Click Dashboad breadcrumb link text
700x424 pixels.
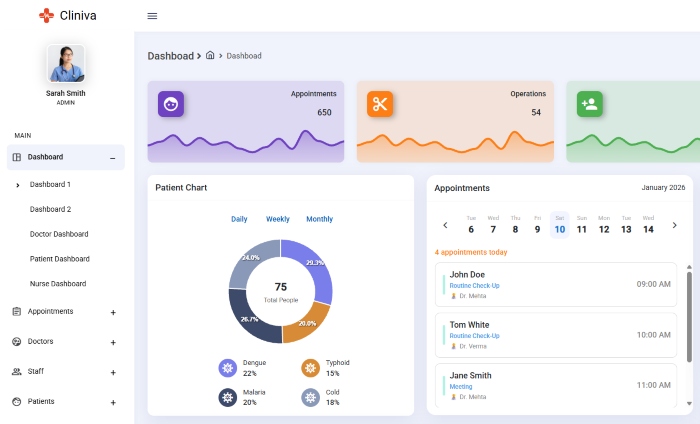click(x=244, y=56)
